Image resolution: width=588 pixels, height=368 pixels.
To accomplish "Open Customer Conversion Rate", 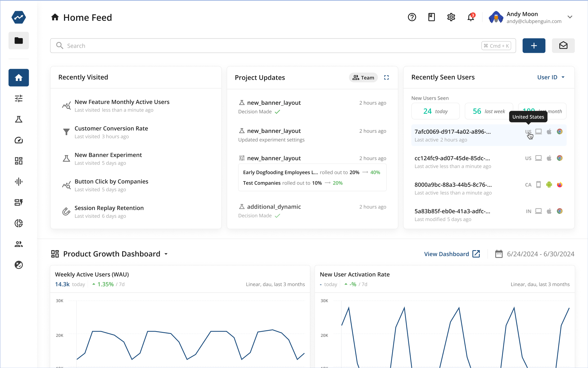I will click(136, 132).
